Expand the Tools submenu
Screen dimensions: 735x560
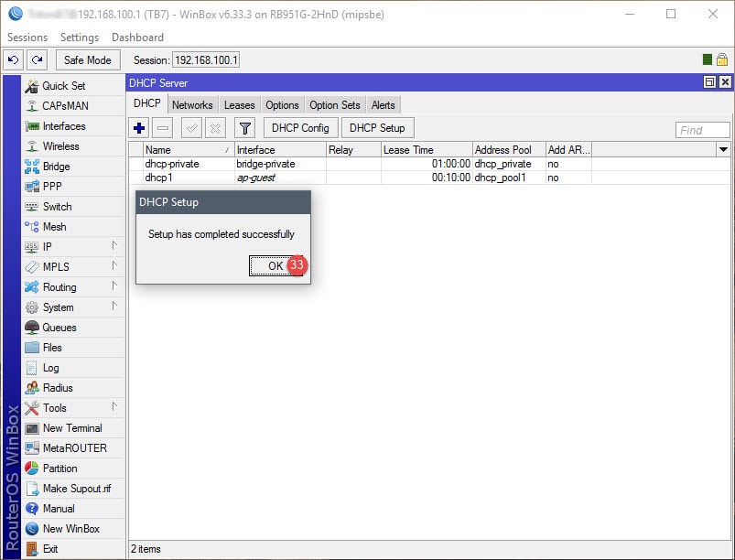(73, 408)
